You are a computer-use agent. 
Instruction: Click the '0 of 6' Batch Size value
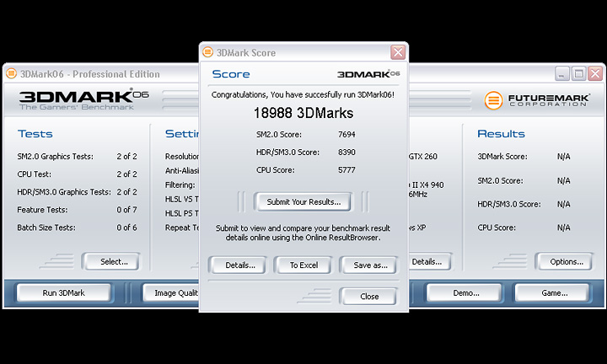[126, 227]
